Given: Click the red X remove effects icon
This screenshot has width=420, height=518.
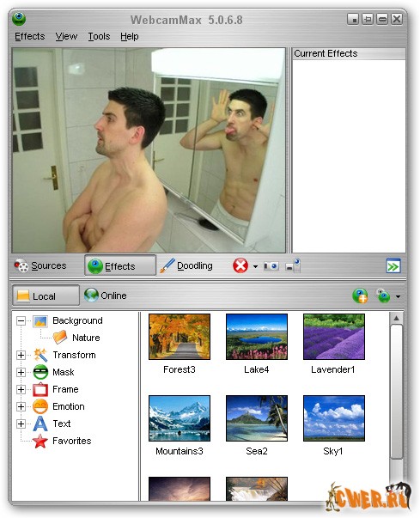Looking at the screenshot, I should (x=240, y=265).
